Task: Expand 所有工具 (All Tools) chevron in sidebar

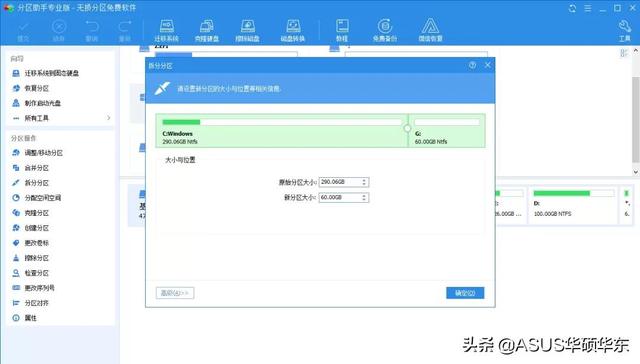Action: click(109, 118)
